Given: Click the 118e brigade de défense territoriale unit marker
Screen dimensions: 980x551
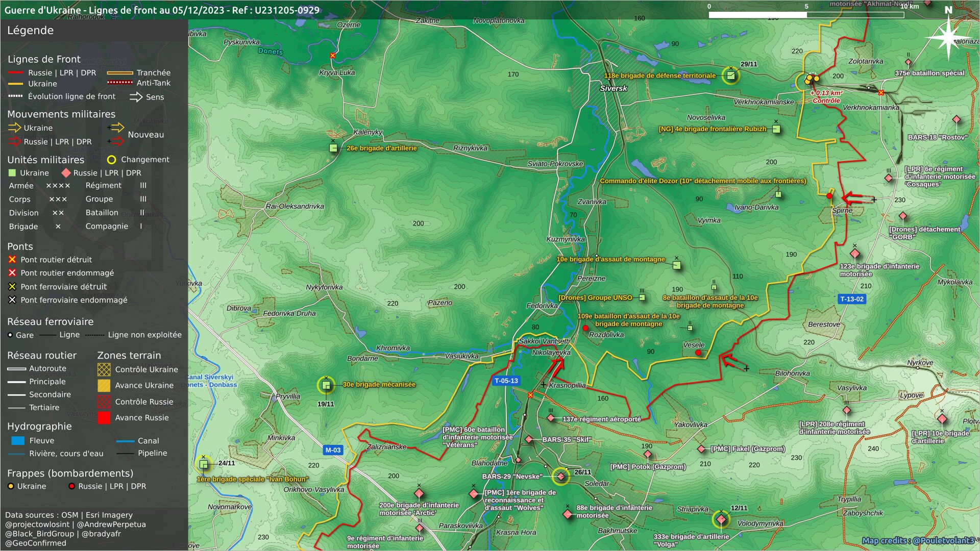Looking at the screenshot, I should pyautogui.click(x=730, y=76).
